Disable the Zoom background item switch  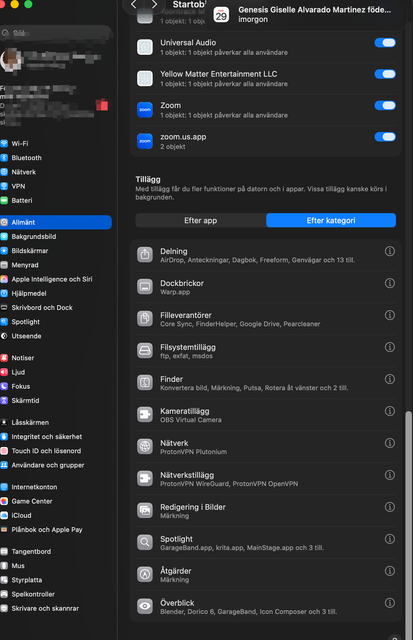385,106
